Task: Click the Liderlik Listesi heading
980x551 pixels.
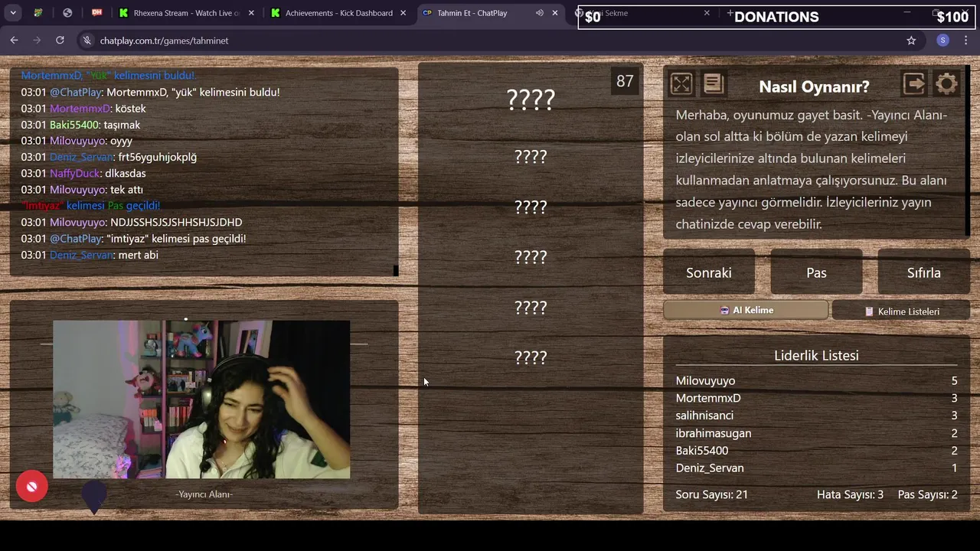Action: (816, 355)
